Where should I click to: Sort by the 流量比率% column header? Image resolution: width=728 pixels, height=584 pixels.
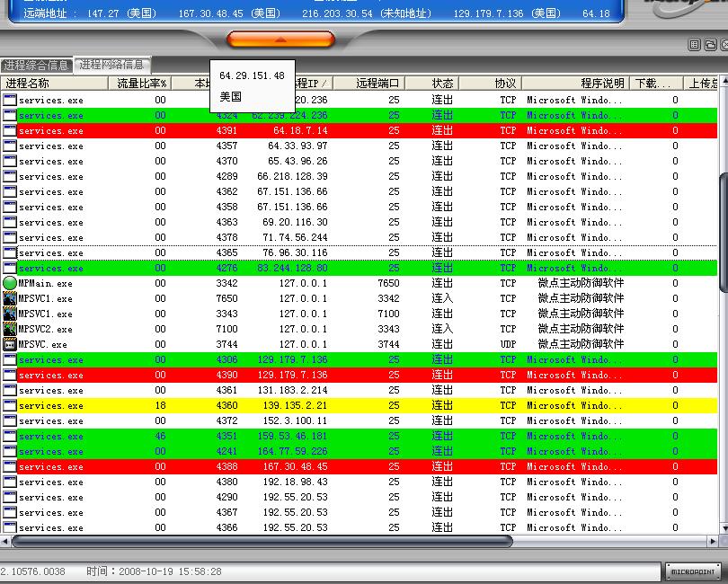tap(140, 83)
